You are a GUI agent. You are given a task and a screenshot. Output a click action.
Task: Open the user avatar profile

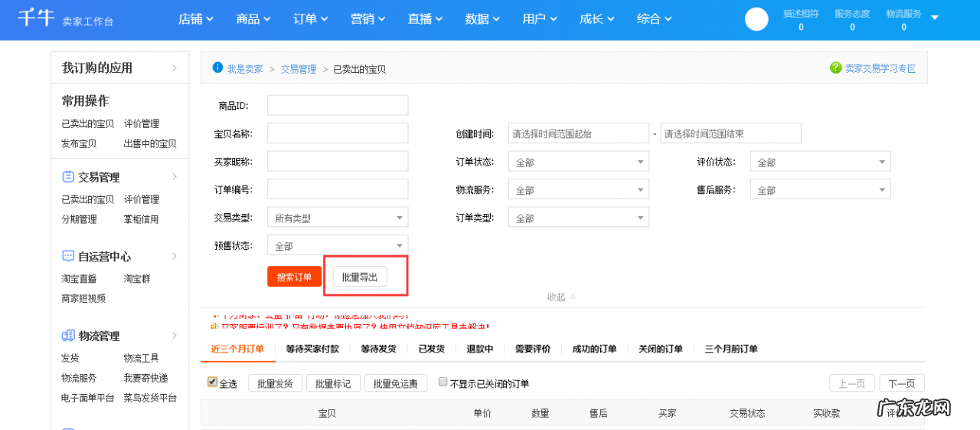(756, 19)
